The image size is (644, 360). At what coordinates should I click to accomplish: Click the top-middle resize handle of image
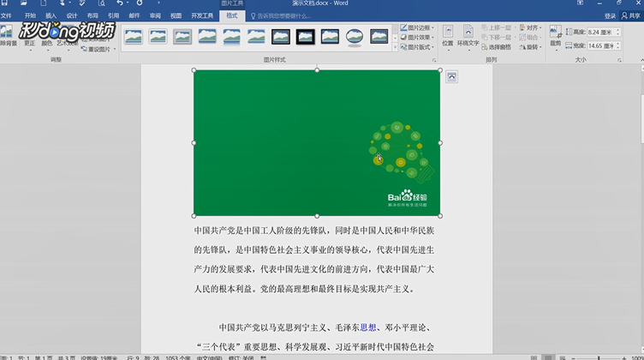[x=317, y=70]
